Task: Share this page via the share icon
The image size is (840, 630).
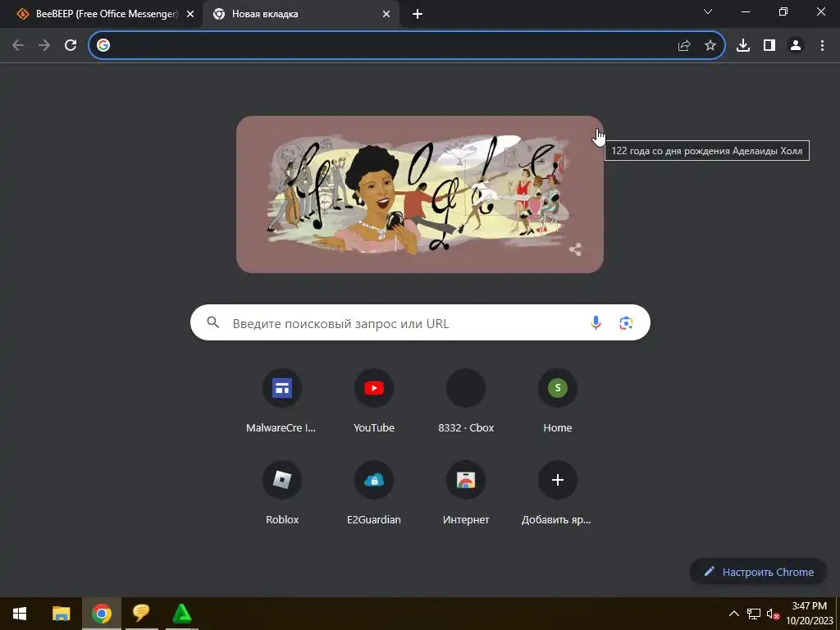Action: pos(684,46)
